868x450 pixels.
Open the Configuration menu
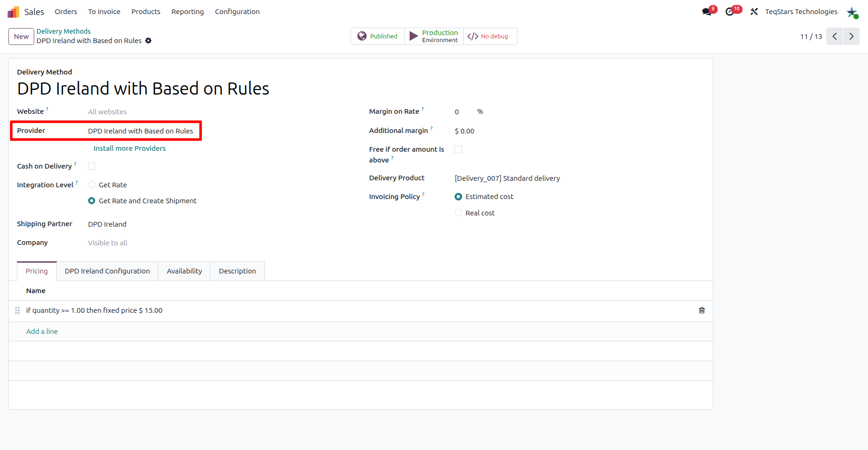tap(237, 12)
